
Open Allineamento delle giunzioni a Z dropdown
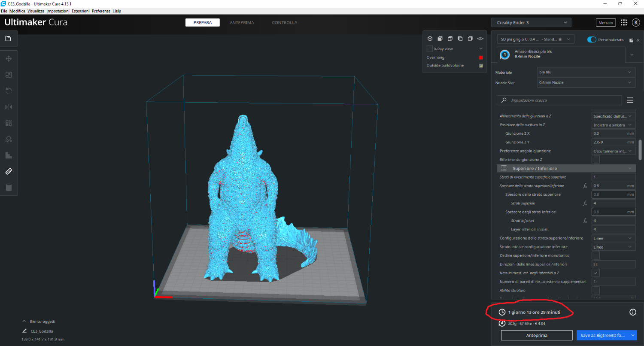(614, 116)
